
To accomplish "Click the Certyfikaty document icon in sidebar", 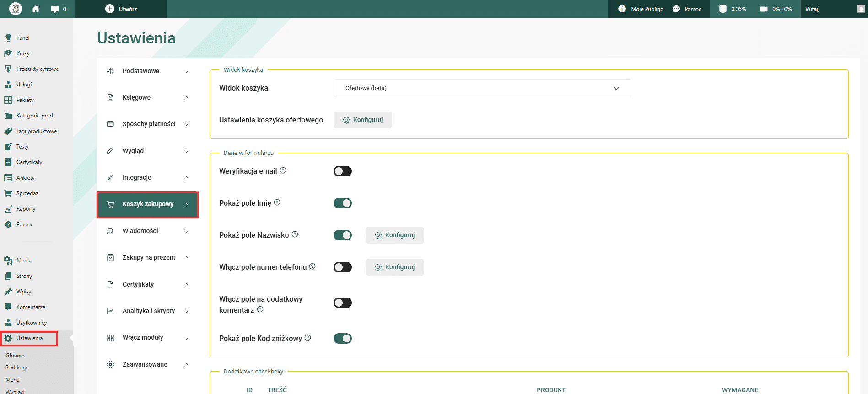I will pos(8,162).
